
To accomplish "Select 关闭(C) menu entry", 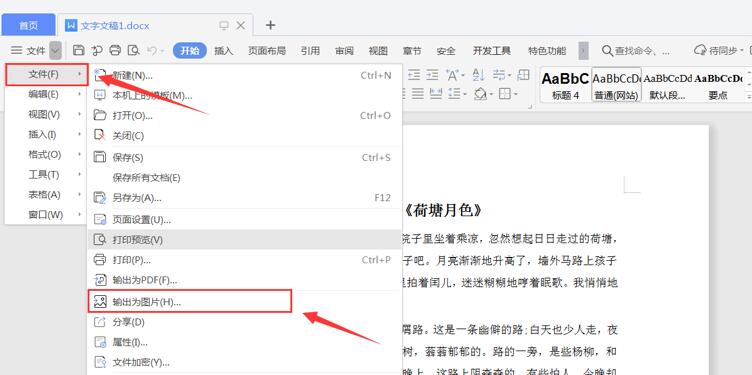I will (245, 136).
